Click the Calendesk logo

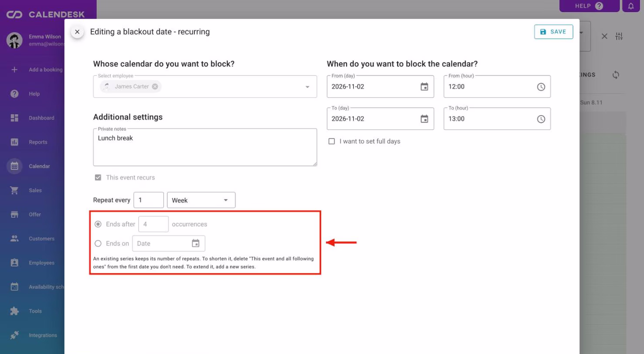point(45,15)
